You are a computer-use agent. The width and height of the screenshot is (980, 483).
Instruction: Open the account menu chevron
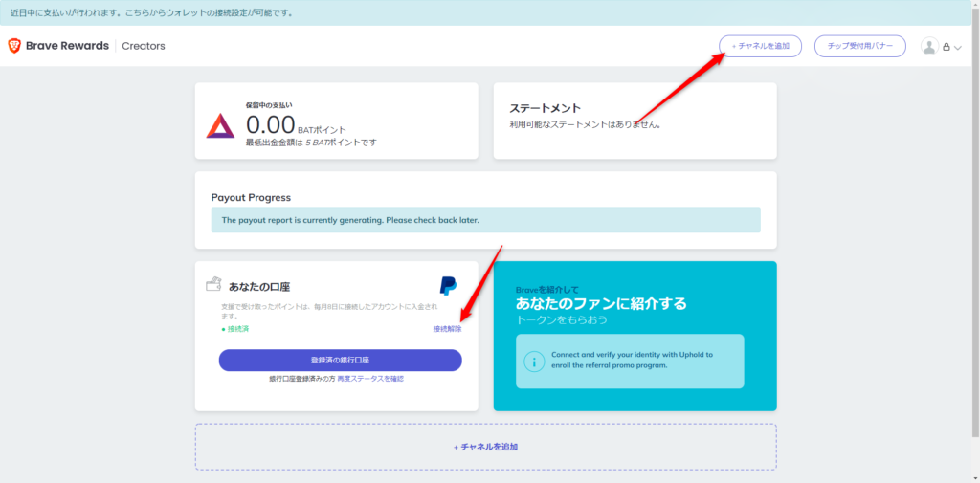coord(958,47)
